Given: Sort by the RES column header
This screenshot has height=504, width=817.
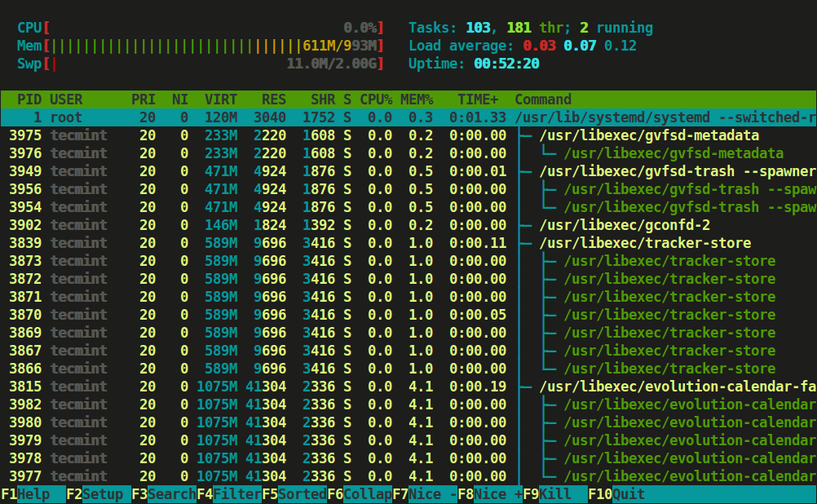Looking at the screenshot, I should coord(273,99).
